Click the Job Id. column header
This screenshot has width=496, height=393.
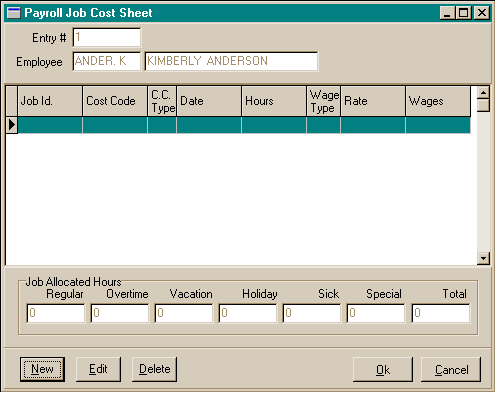coord(50,101)
